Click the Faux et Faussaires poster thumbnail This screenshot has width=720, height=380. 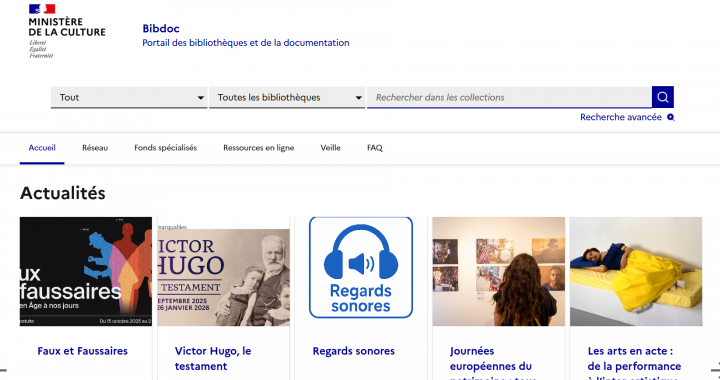(86, 271)
